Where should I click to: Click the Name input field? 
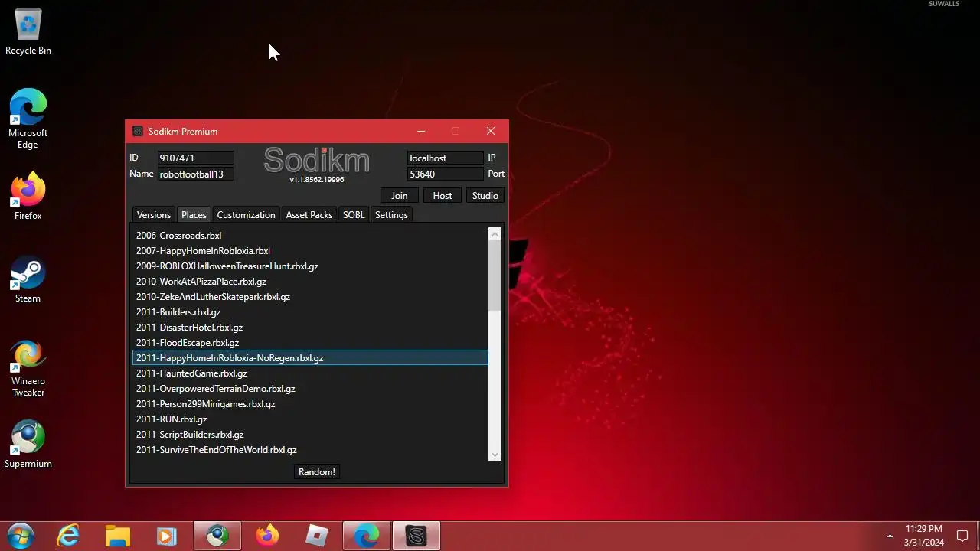pos(195,174)
